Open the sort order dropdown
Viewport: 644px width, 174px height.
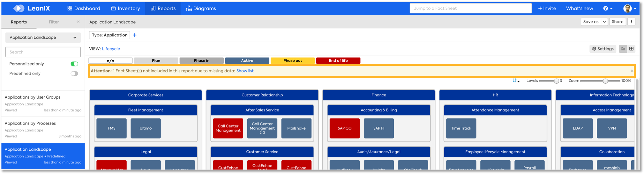point(516,81)
